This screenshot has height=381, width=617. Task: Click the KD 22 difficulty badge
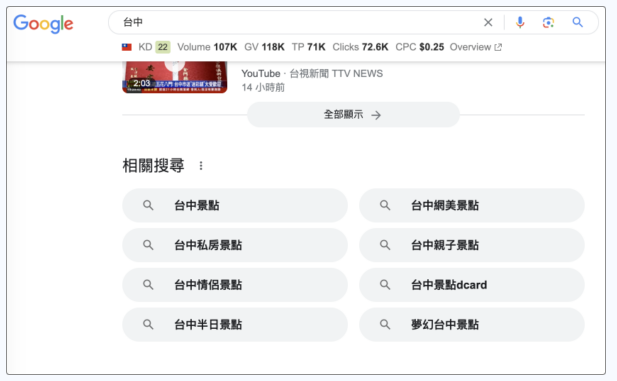coord(163,47)
